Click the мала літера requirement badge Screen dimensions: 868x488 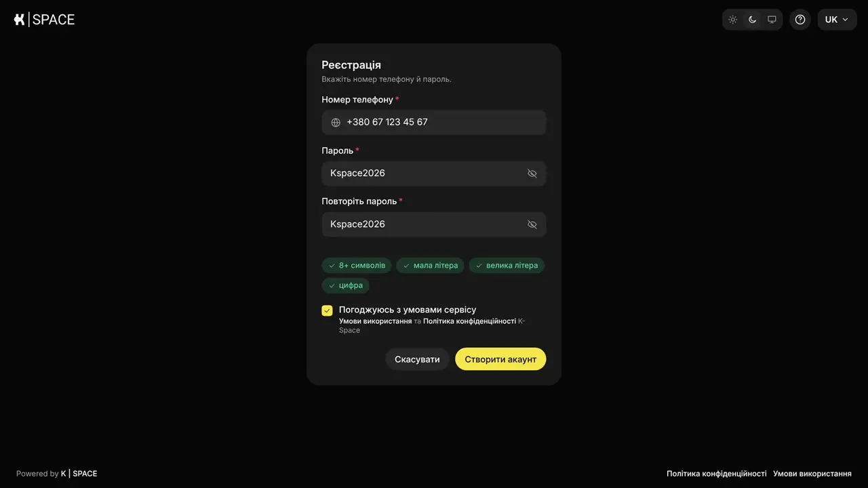click(431, 266)
